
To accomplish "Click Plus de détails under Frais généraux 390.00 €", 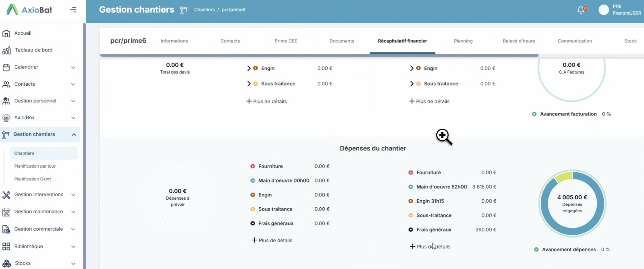I will click(x=430, y=247).
